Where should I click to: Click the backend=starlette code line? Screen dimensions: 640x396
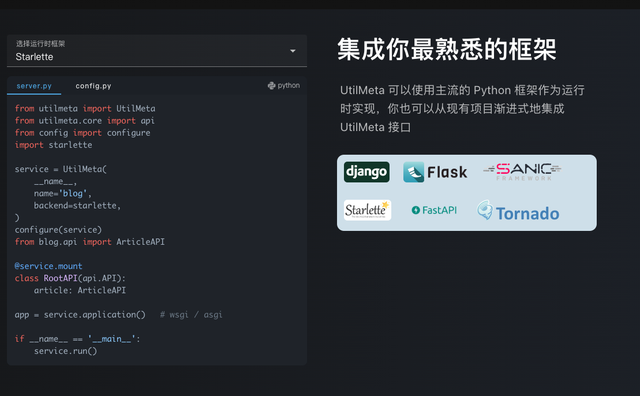point(77,206)
